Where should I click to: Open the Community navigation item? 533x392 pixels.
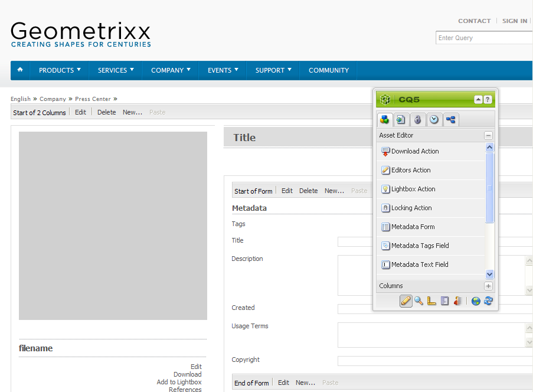(329, 70)
